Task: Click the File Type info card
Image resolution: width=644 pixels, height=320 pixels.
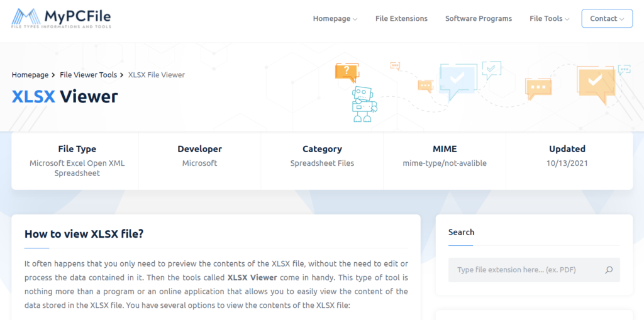Action: pyautogui.click(x=77, y=160)
